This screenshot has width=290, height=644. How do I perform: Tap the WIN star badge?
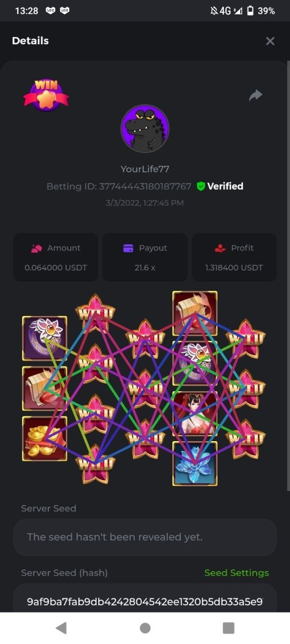(46, 96)
